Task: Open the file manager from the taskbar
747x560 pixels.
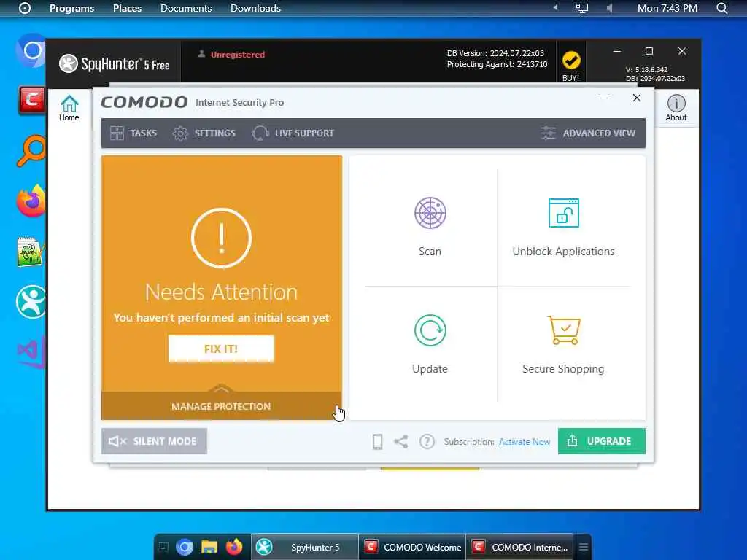Action: coord(209,547)
